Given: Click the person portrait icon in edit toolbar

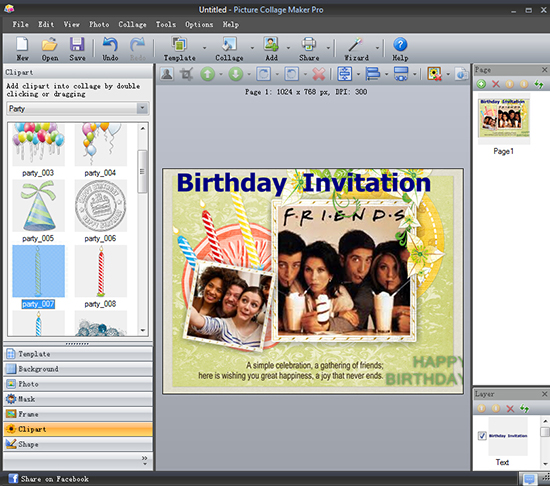Looking at the screenshot, I should (x=167, y=74).
